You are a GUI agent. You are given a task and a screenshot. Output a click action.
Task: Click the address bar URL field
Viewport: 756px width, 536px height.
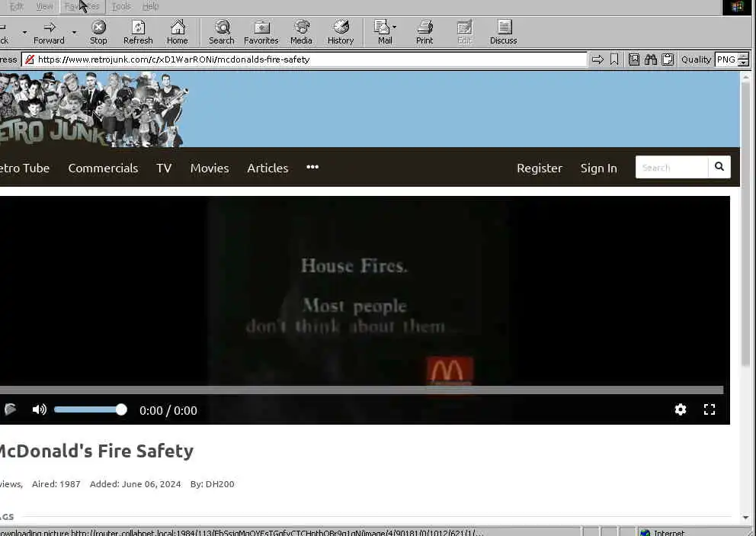(x=304, y=59)
